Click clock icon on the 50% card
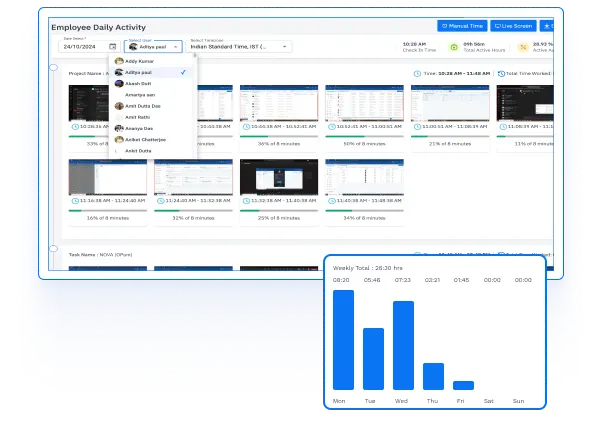Viewport: 602px width, 438px height. coord(332,127)
